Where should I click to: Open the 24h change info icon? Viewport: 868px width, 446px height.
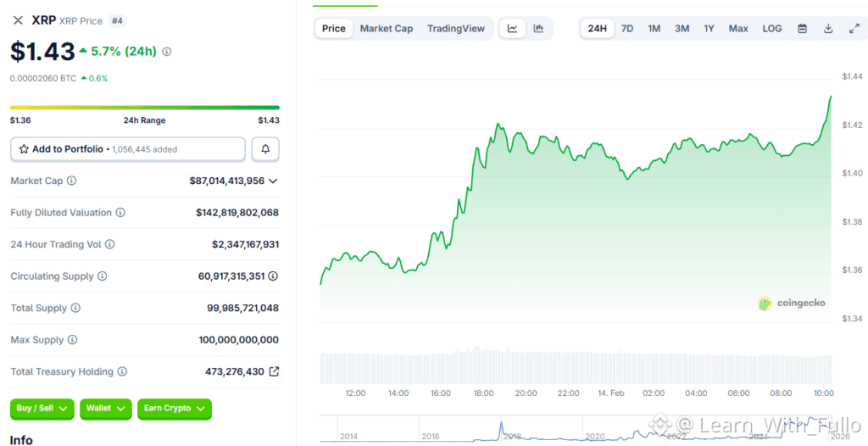click(167, 52)
